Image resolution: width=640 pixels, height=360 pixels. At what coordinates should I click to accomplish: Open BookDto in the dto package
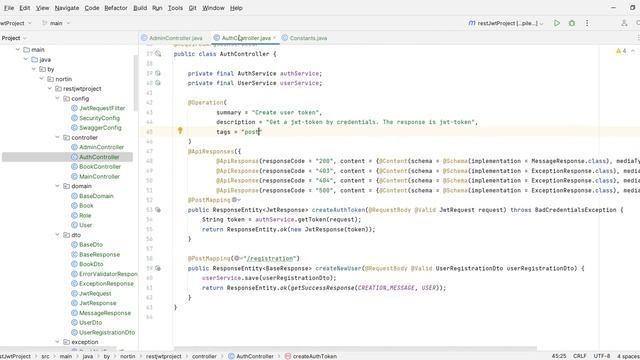(91, 264)
